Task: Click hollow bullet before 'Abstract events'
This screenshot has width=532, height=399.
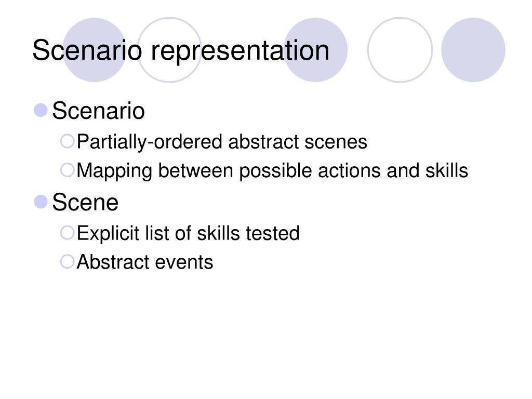Action: pos(67,262)
